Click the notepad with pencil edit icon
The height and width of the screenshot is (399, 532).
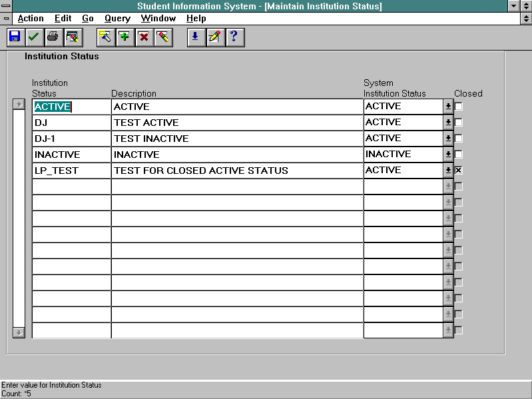point(214,37)
